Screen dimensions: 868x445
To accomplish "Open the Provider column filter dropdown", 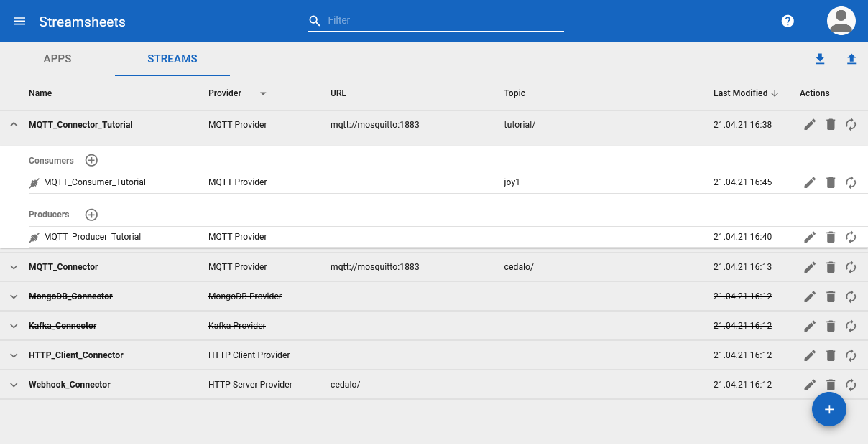I will click(x=263, y=93).
